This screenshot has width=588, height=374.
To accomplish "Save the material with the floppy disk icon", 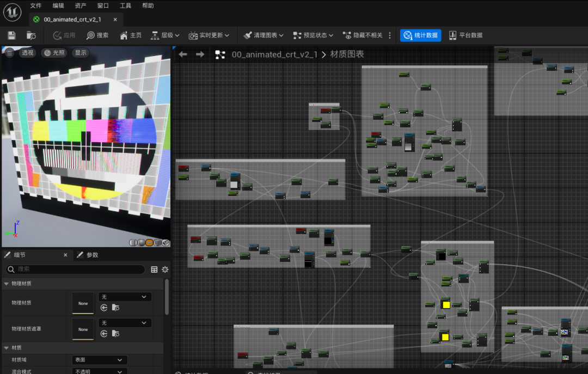I will tap(11, 35).
